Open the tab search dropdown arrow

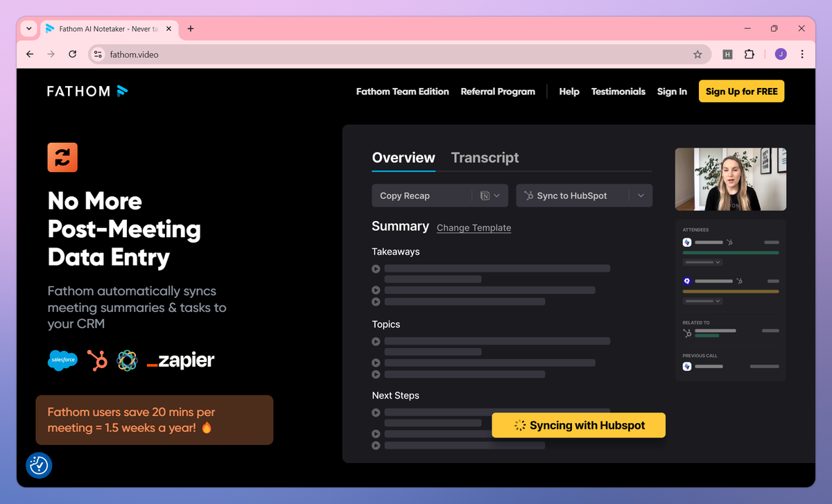click(x=28, y=28)
